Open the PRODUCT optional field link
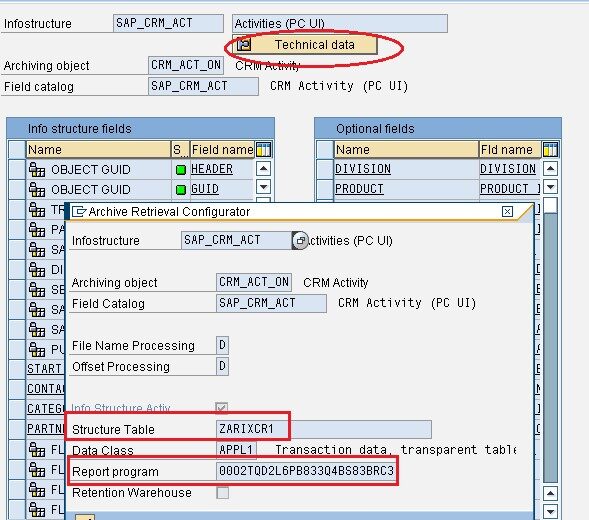The image size is (589, 520). tap(359, 189)
